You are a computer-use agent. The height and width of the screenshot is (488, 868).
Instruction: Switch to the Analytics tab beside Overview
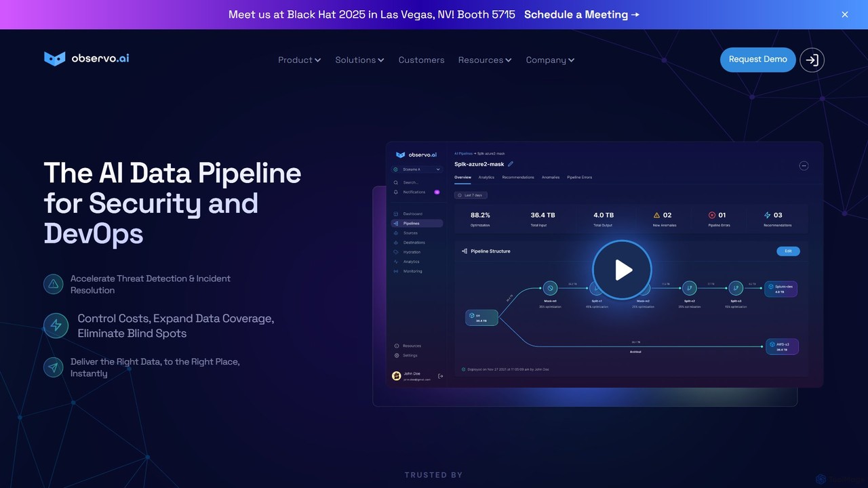click(x=486, y=178)
